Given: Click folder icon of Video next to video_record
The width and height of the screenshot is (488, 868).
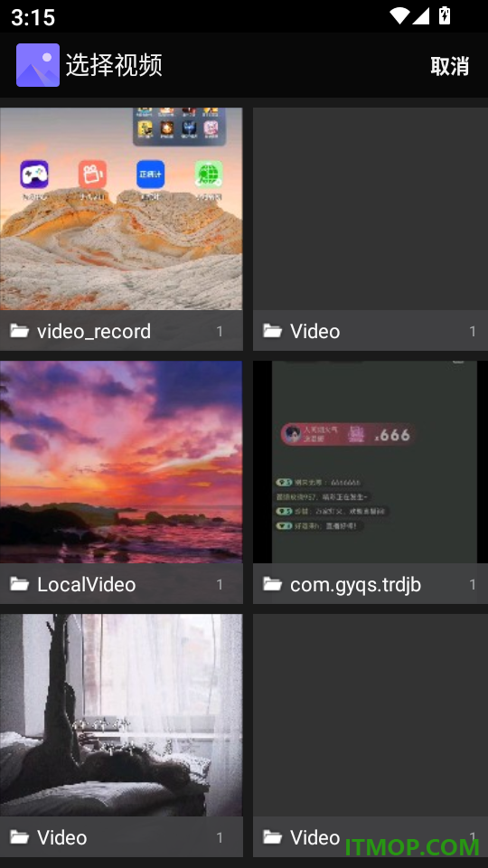Looking at the screenshot, I should 272,331.
